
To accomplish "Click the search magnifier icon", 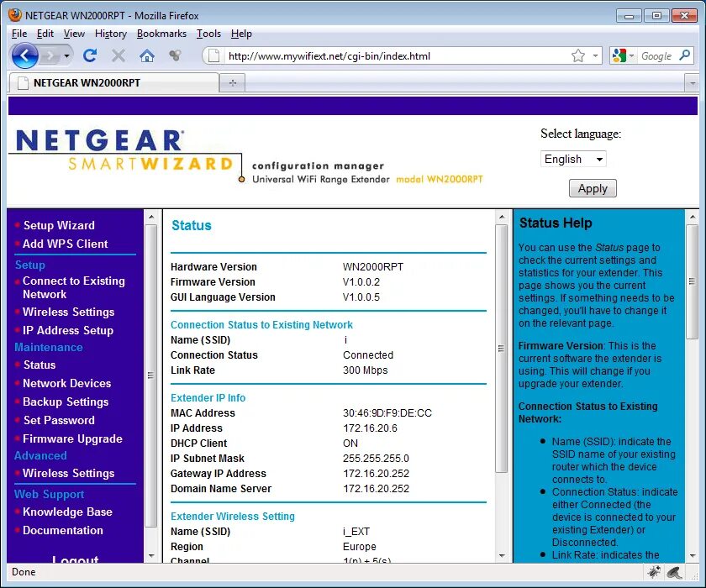I will [684, 55].
